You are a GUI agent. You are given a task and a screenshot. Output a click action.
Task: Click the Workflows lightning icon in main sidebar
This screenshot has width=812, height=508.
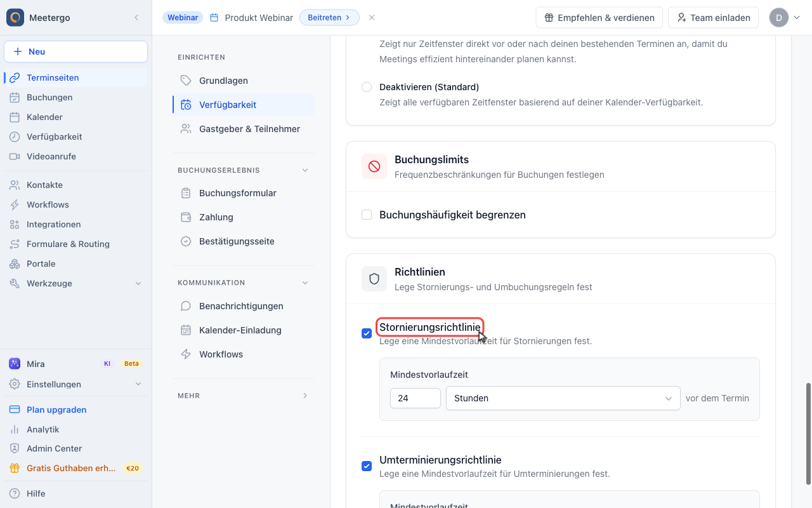15,204
